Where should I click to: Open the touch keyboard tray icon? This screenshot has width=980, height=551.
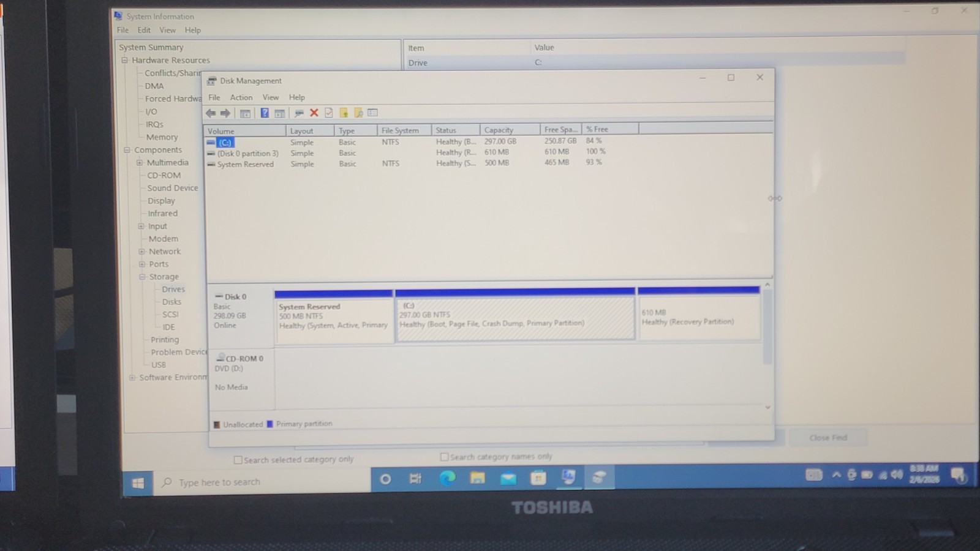tap(814, 474)
